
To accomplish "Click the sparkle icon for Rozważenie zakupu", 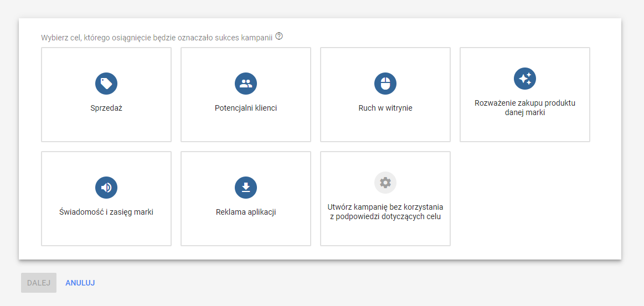I will coord(525,79).
